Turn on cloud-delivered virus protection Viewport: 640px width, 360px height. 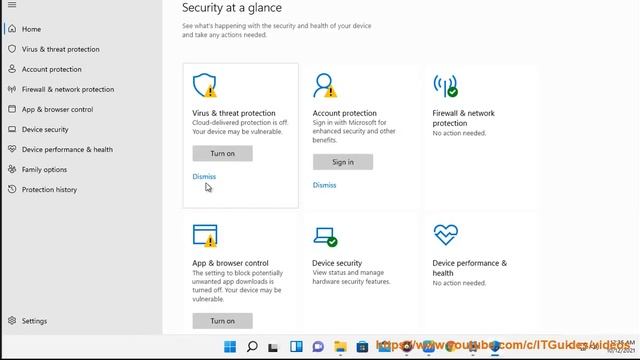coord(222,153)
